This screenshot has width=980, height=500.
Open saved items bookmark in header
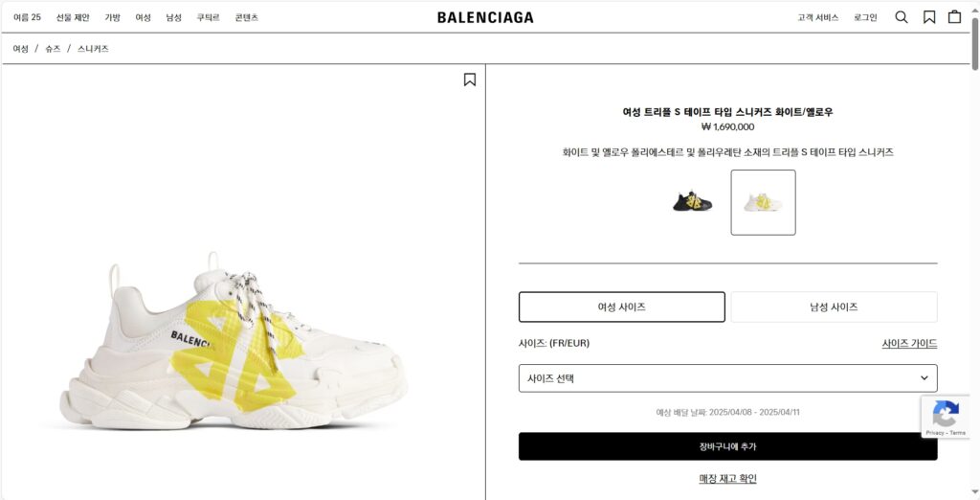929,17
